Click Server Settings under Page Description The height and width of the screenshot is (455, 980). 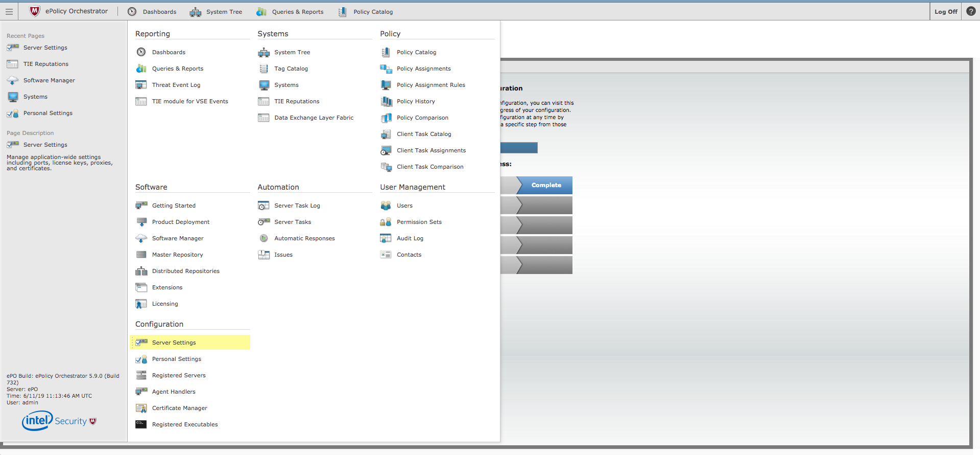pyautogui.click(x=45, y=145)
